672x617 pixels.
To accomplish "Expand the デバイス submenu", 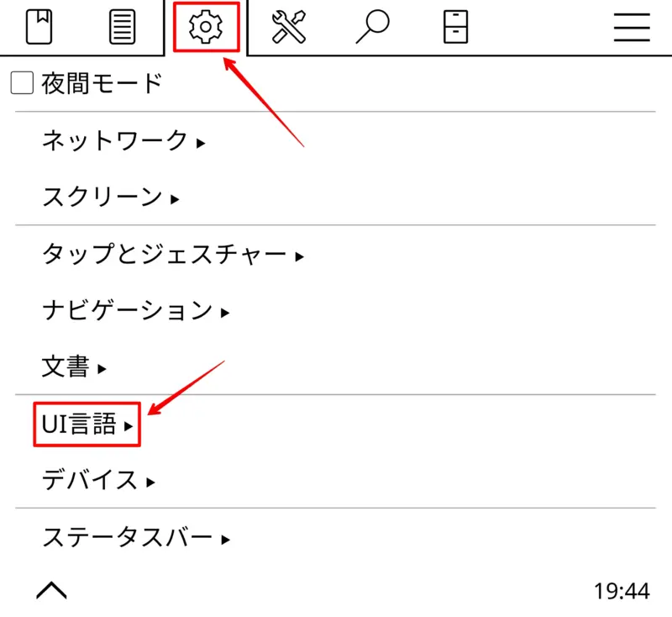I will [92, 482].
